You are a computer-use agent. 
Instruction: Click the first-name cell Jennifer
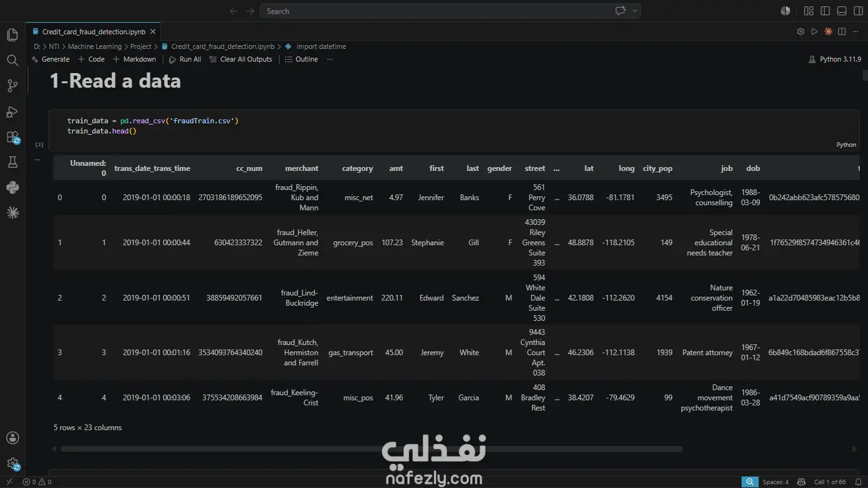(431, 198)
